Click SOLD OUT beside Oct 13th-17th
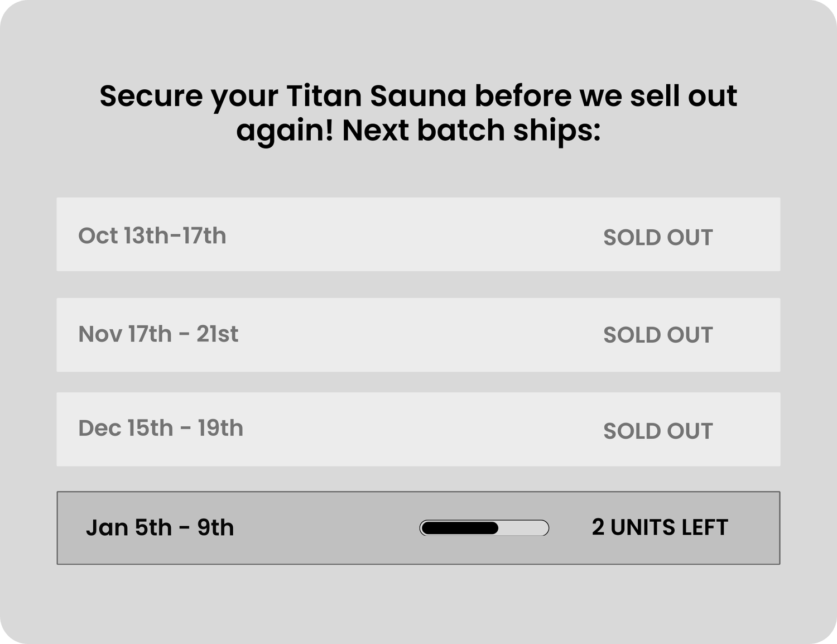Screen dimensions: 837x644 (x=658, y=238)
